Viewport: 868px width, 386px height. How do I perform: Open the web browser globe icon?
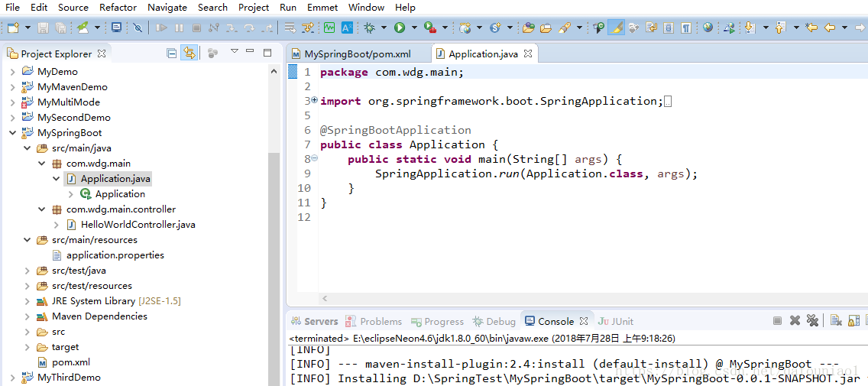[x=708, y=28]
